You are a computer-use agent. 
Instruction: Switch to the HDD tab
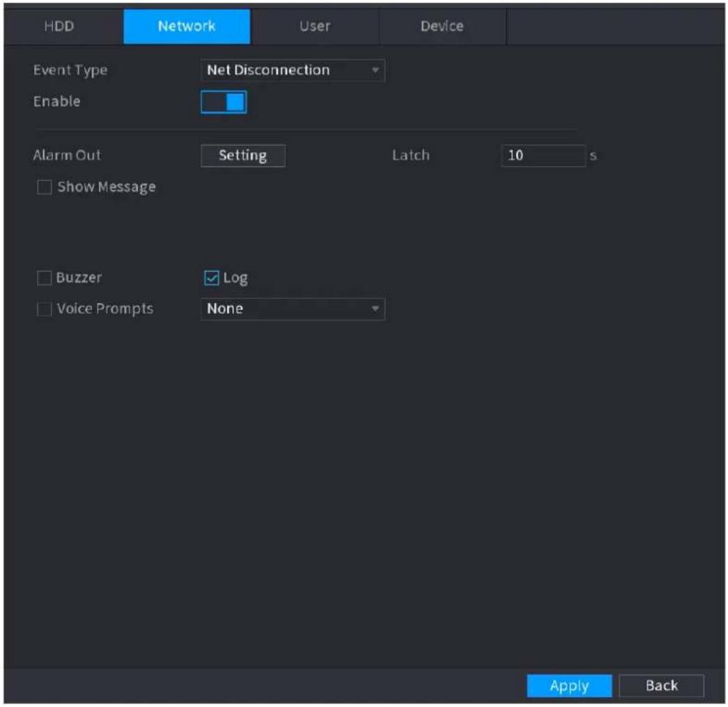coord(60,26)
